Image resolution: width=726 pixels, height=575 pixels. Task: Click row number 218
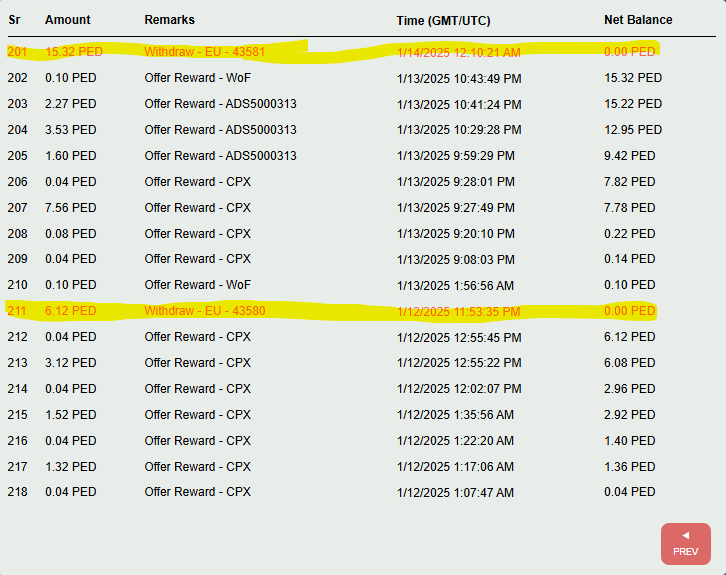(x=18, y=492)
